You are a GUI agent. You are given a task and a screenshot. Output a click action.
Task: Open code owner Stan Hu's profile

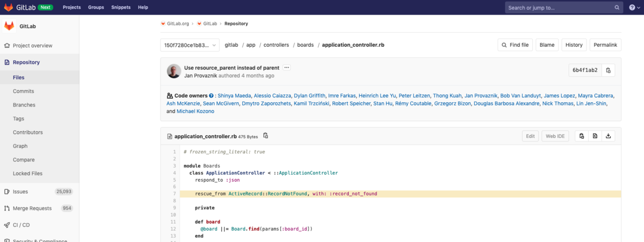pos(383,103)
